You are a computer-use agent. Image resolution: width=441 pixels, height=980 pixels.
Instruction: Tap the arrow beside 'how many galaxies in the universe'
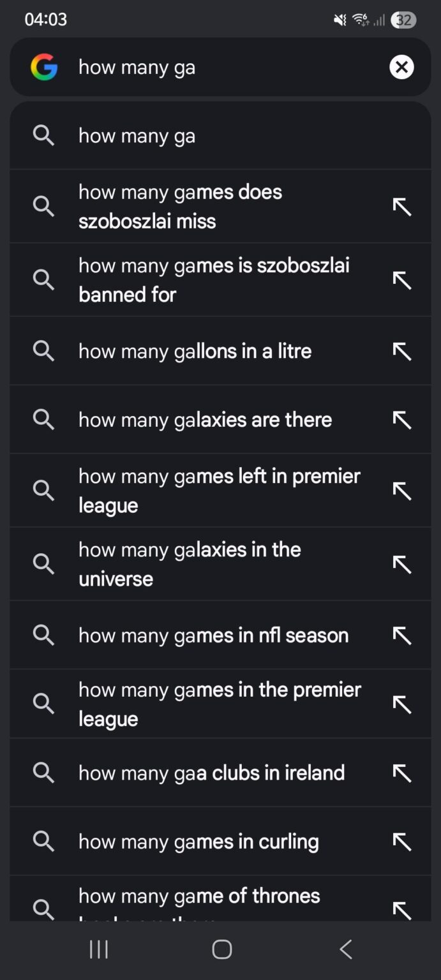(x=402, y=564)
